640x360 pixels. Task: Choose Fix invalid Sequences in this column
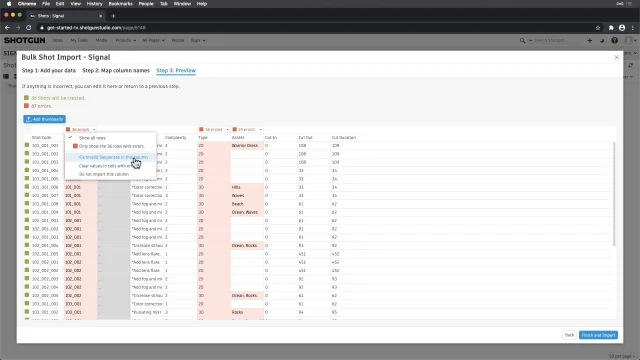point(113,157)
